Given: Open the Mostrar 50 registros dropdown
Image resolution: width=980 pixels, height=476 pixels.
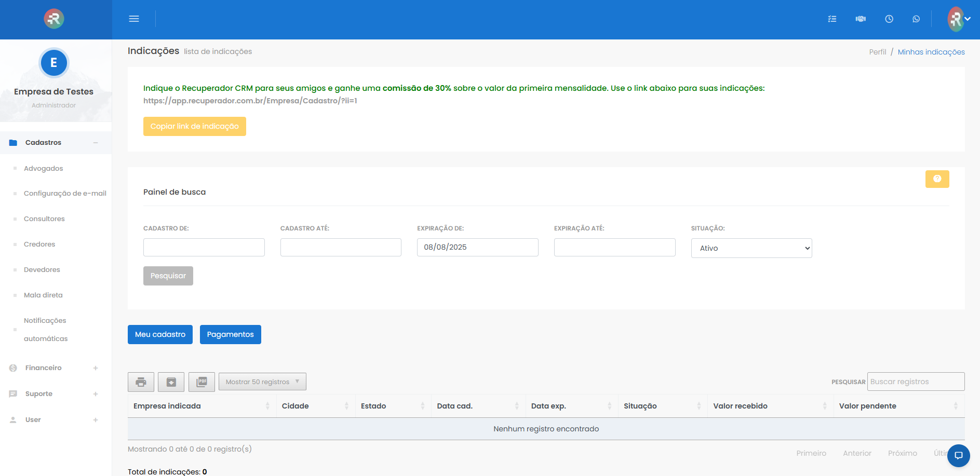Looking at the screenshot, I should [262, 382].
